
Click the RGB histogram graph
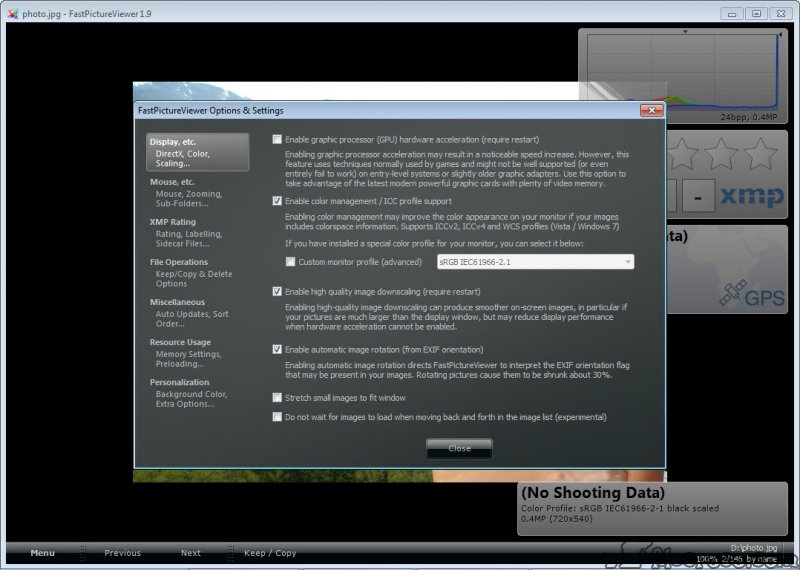pos(685,75)
